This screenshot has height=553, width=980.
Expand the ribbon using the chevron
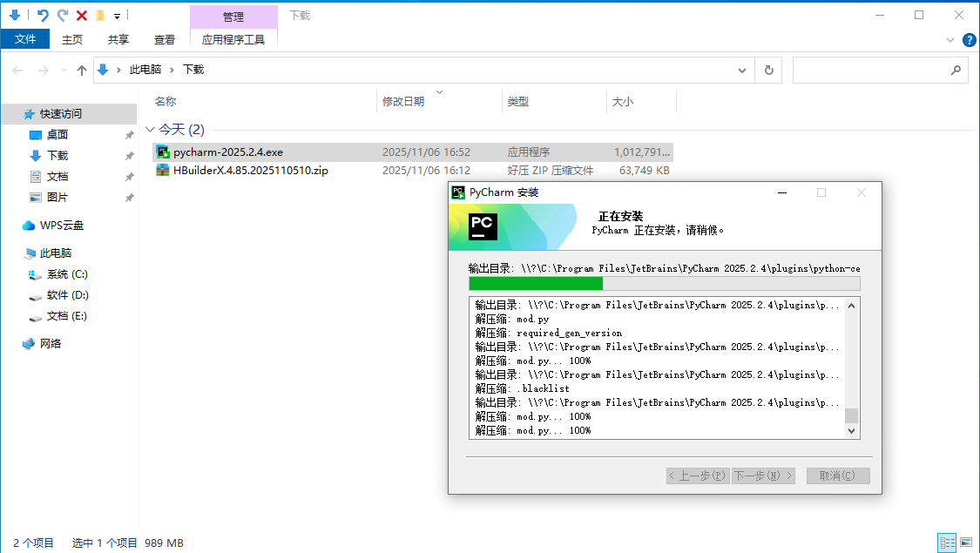point(950,40)
